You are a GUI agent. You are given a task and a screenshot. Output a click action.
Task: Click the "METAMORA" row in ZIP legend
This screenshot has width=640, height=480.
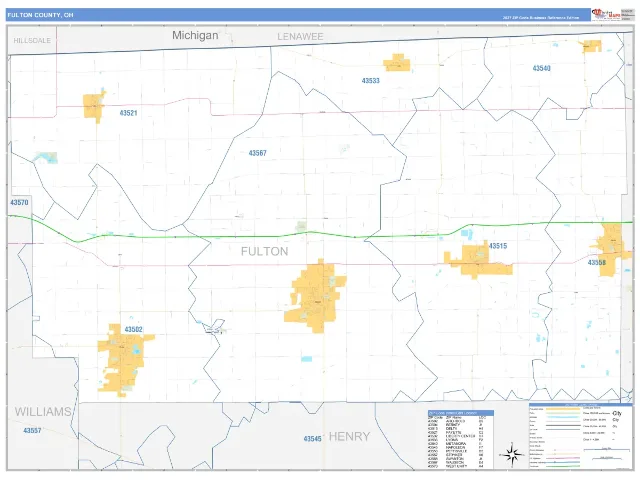coord(456,444)
